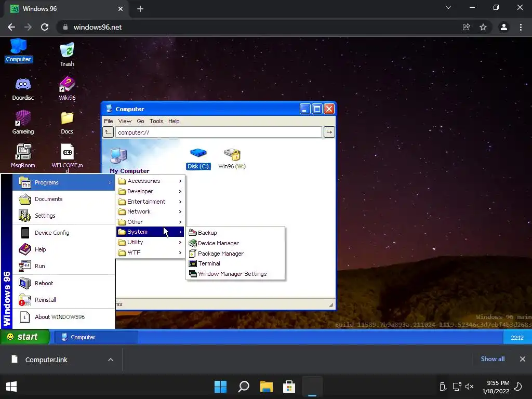Launch the Doordisc desktop icon
The image size is (532, 399).
tap(23, 88)
